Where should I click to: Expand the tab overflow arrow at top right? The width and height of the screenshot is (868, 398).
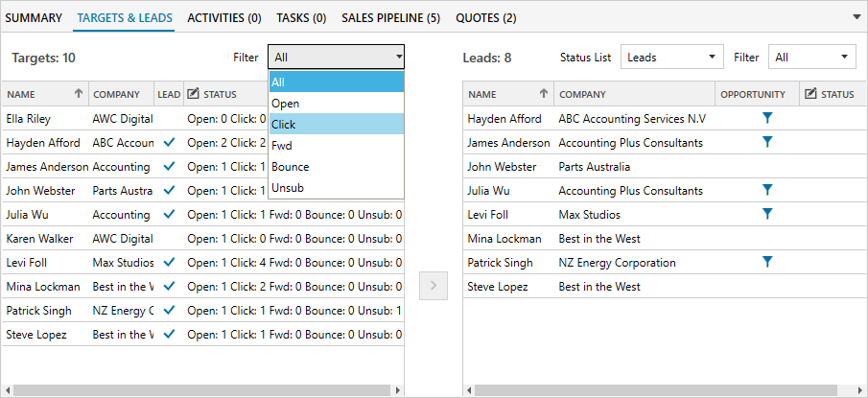click(856, 17)
